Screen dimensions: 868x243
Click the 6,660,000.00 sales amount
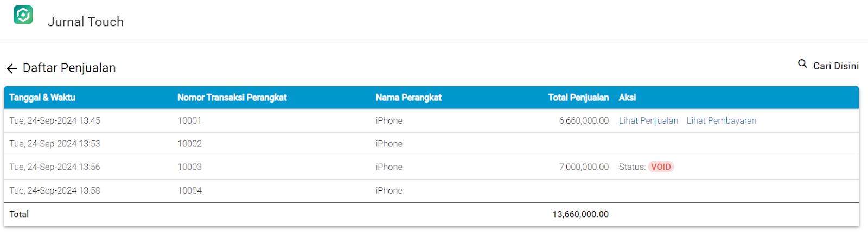[584, 120]
